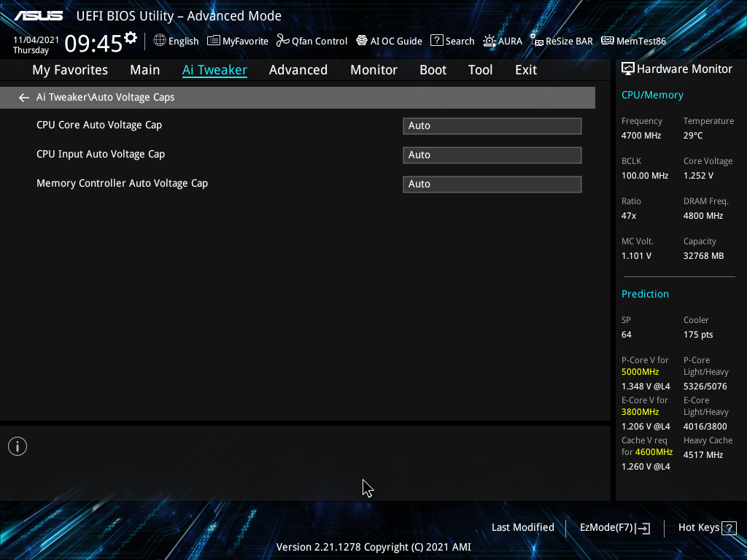Open the Tool tab
The image size is (747, 560).
[x=480, y=69]
